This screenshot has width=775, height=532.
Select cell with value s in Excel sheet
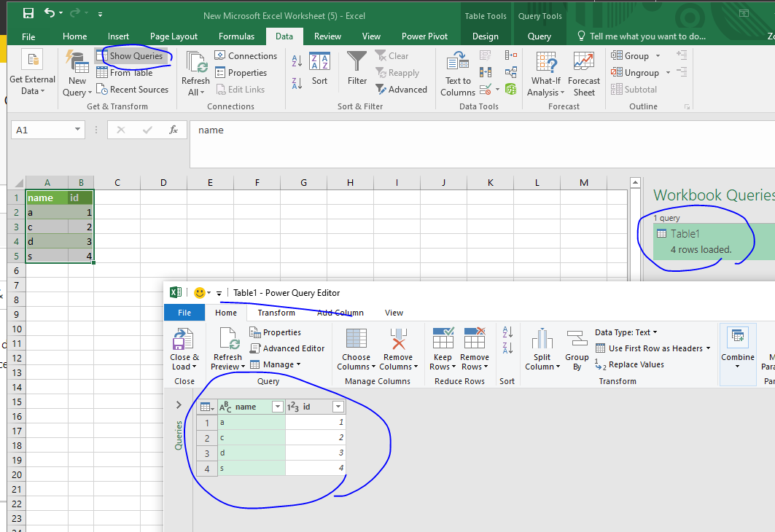pos(47,256)
